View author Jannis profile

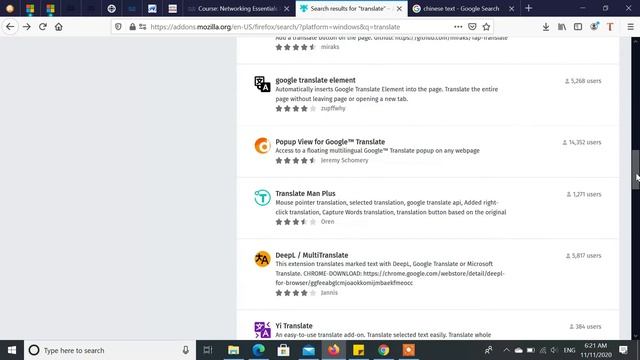(329, 293)
